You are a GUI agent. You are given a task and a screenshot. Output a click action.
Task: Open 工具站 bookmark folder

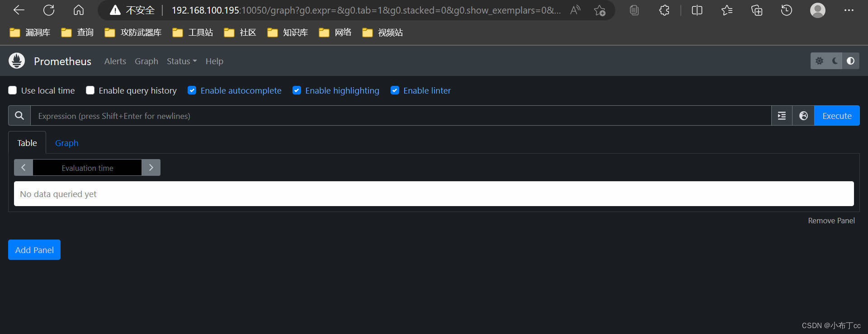(193, 32)
